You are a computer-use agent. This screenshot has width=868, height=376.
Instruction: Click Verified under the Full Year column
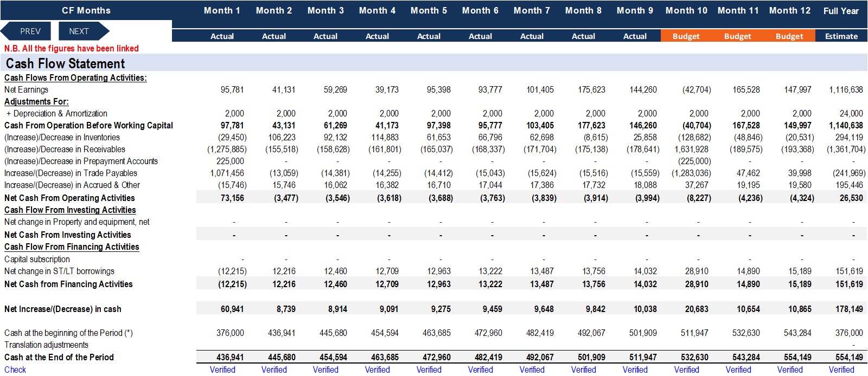tap(841, 369)
